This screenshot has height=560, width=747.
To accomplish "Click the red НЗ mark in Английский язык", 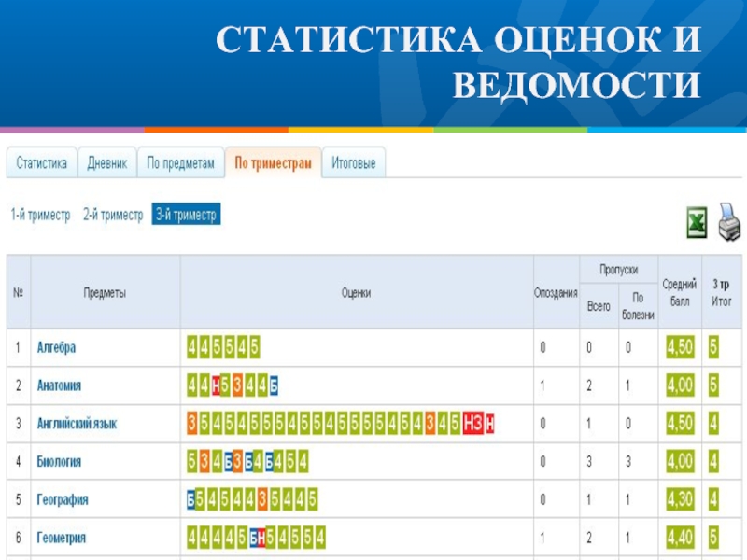I will pos(473,424).
